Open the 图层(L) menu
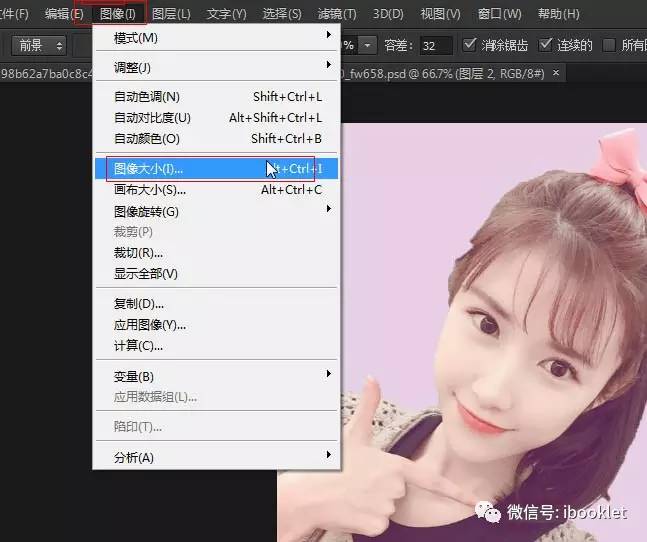 coord(171,14)
